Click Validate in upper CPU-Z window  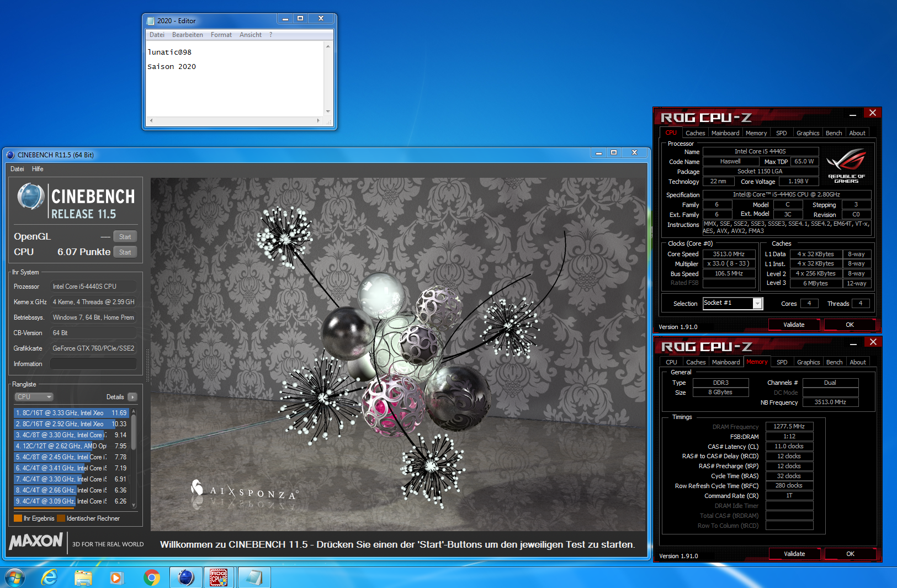point(794,325)
